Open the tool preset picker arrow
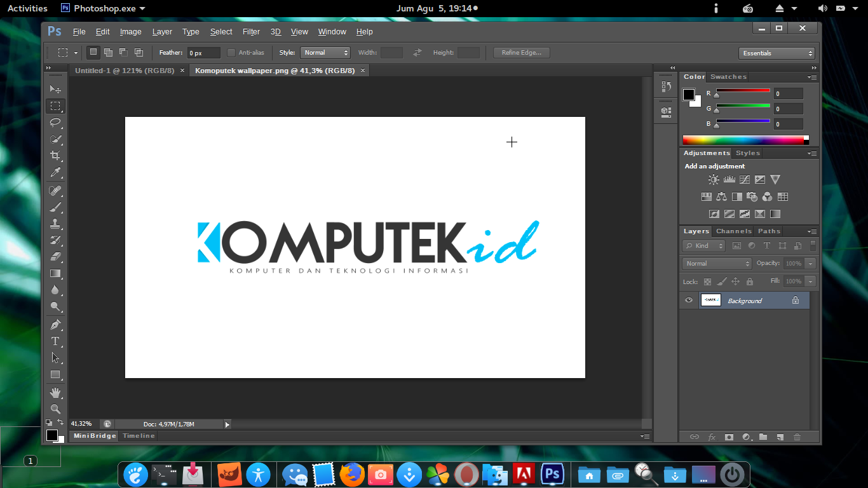This screenshot has width=868, height=488. tap(76, 53)
